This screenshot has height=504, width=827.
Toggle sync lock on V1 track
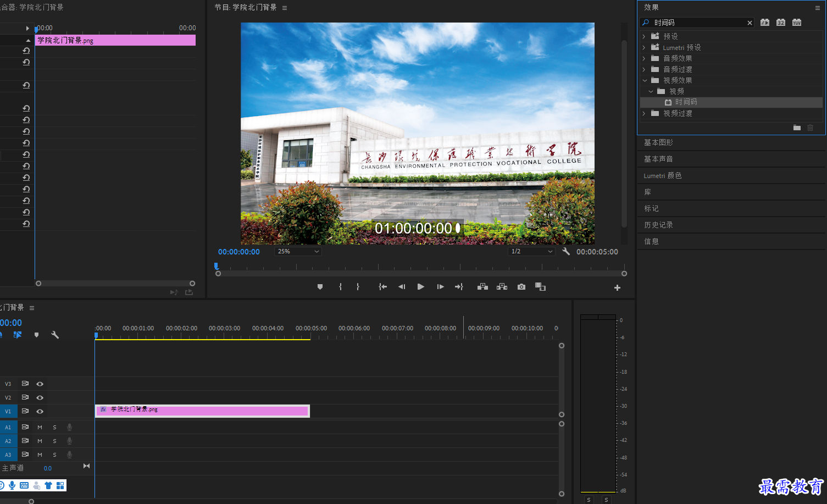pyautogui.click(x=25, y=411)
